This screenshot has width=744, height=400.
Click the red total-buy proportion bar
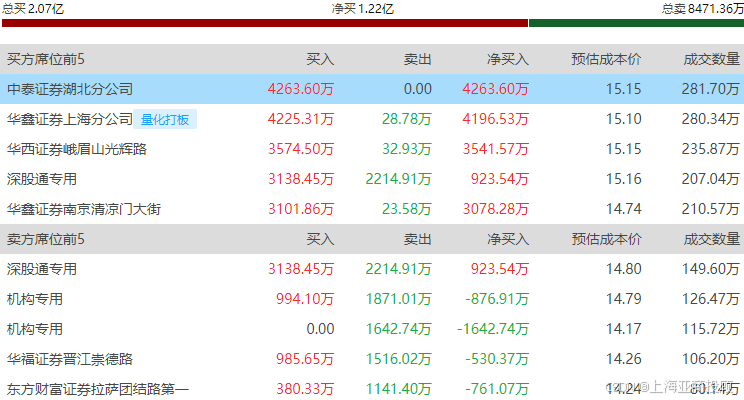(265, 23)
